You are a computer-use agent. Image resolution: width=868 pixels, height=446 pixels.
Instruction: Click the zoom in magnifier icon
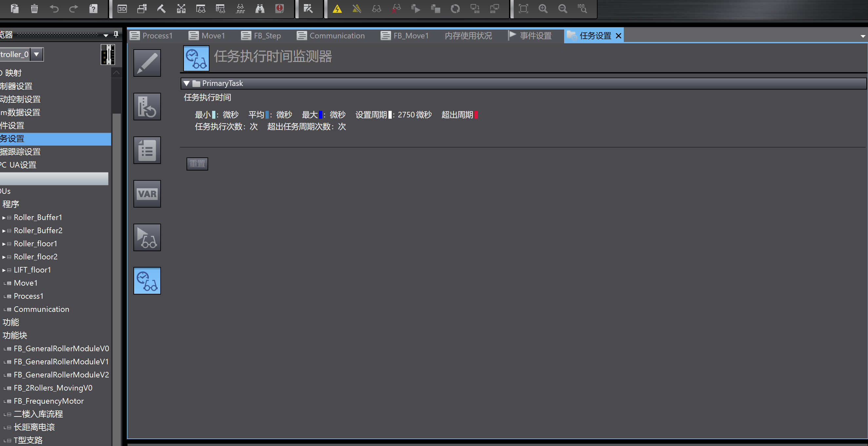coord(542,9)
